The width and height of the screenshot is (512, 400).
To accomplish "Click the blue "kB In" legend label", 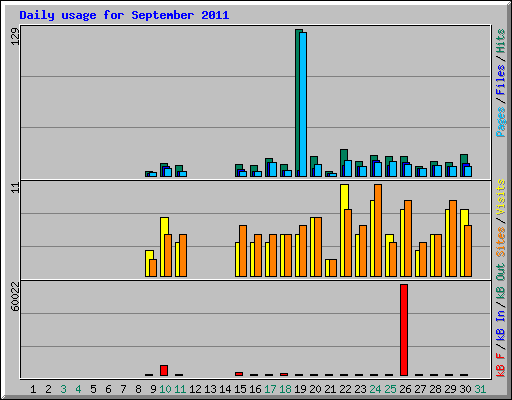I will [500, 325].
